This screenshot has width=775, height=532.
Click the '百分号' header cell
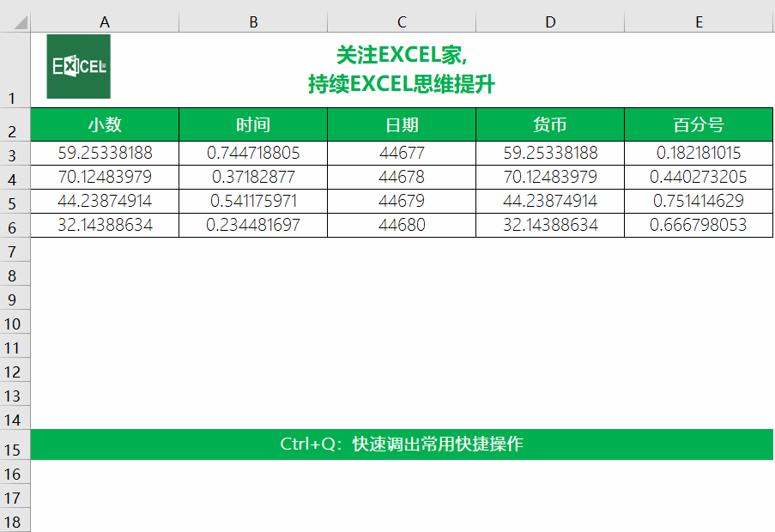pos(699,124)
